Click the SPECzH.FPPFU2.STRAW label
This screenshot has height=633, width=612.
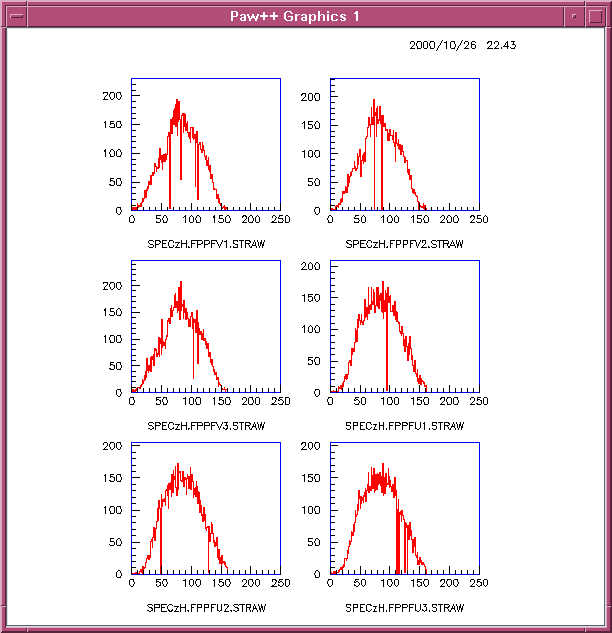(x=206, y=608)
